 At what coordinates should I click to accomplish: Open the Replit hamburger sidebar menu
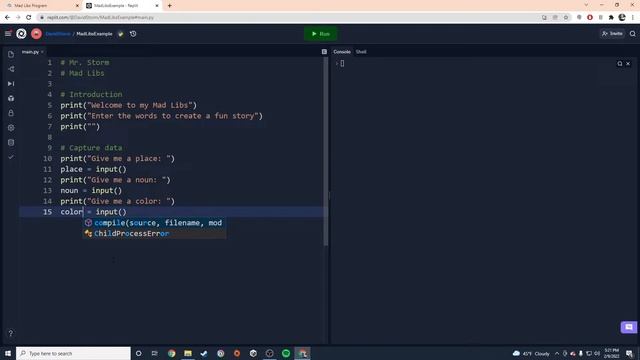8,34
